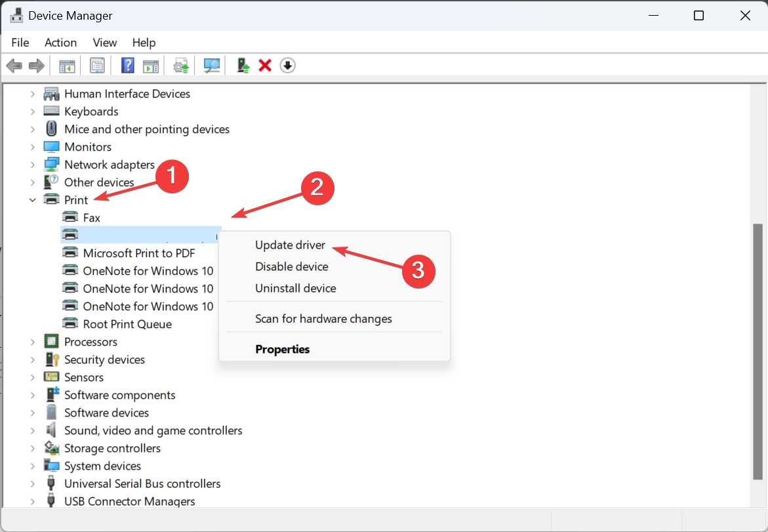Choose Update driver from context menu
768x532 pixels.
290,245
